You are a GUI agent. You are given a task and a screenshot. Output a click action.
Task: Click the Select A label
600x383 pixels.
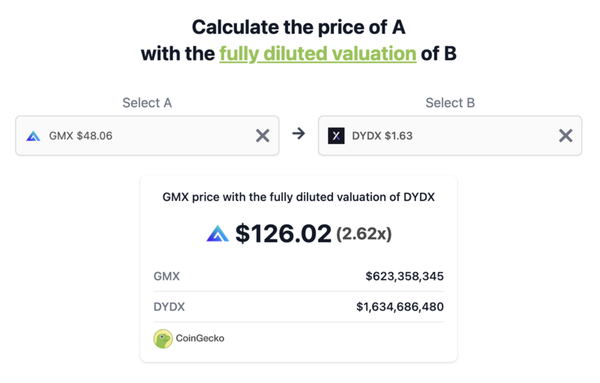click(x=147, y=103)
